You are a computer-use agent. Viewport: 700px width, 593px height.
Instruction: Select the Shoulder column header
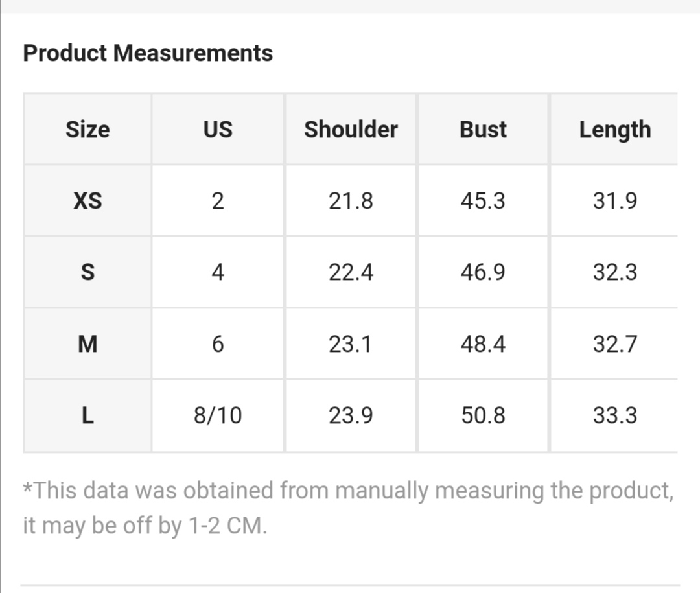[x=351, y=130]
